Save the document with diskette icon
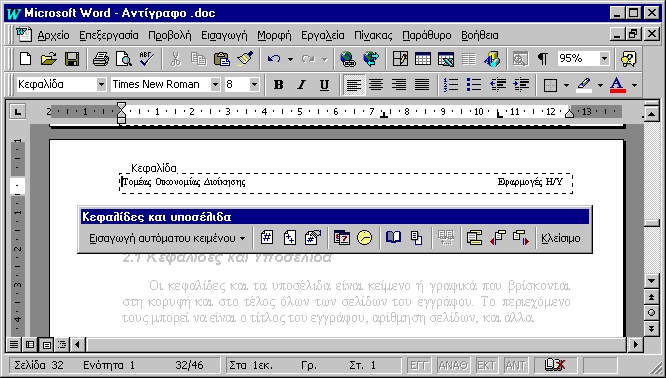 coord(72,59)
